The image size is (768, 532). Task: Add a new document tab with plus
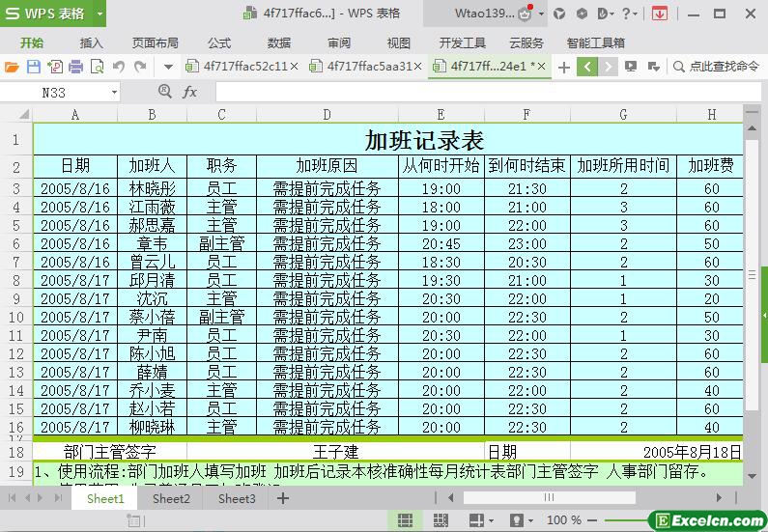(x=564, y=67)
